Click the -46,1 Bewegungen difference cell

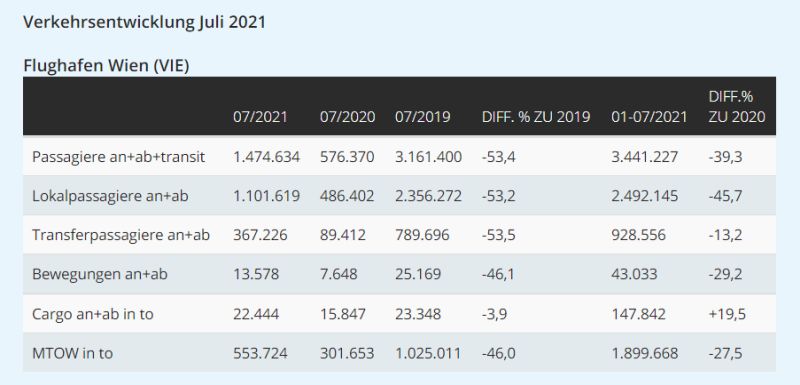pos(498,274)
